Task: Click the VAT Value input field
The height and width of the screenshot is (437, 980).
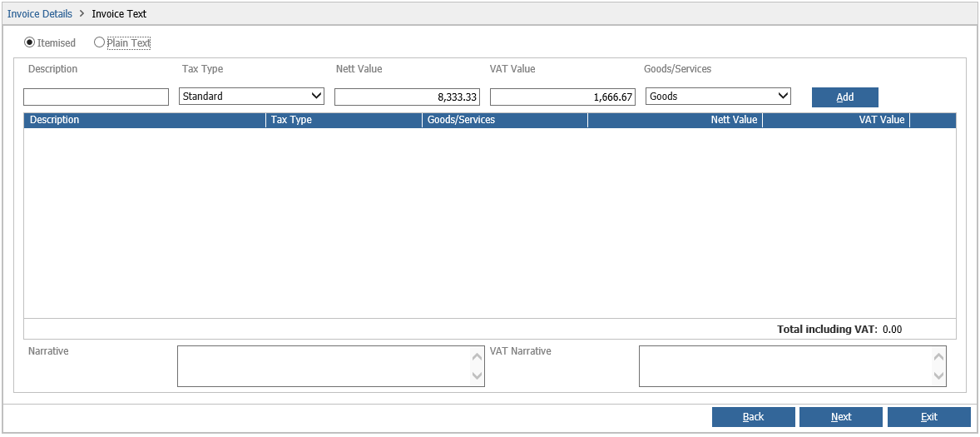Action: click(x=562, y=97)
